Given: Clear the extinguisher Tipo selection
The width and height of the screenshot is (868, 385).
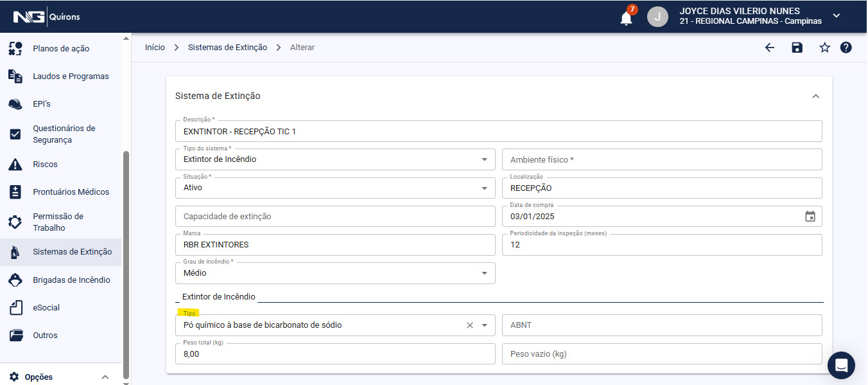Looking at the screenshot, I should pos(469,325).
